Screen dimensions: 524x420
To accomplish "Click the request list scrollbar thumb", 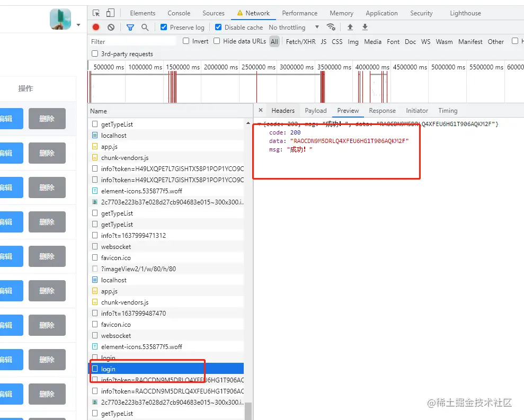I will coord(248,411).
